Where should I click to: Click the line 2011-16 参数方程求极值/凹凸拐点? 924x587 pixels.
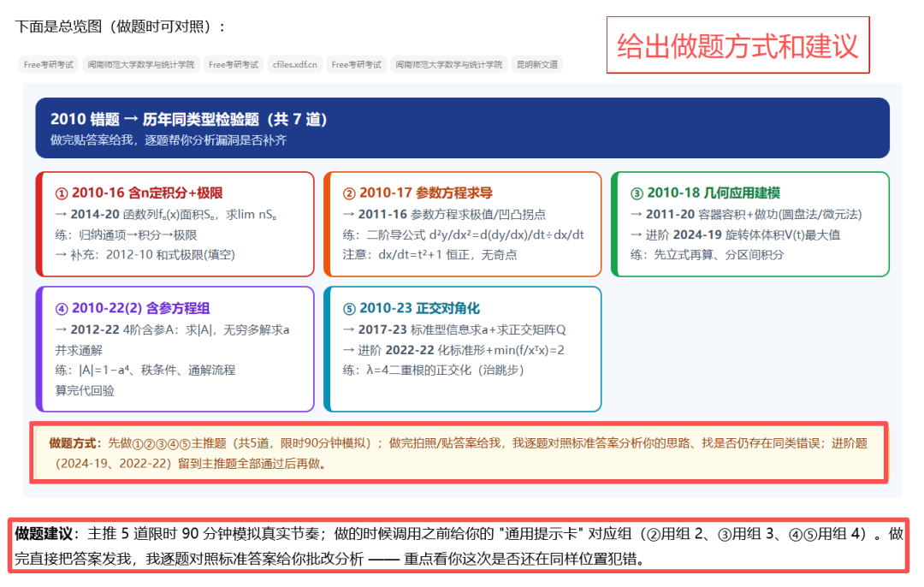pyautogui.click(x=444, y=215)
